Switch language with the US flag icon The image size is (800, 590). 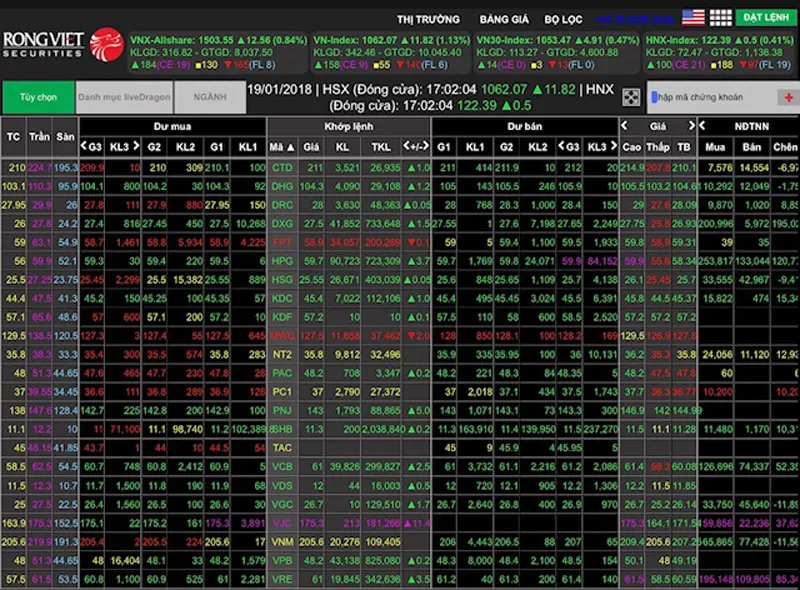(x=693, y=17)
